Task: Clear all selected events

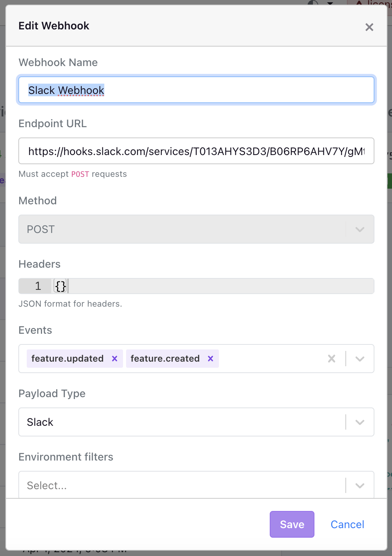Action: (x=332, y=359)
